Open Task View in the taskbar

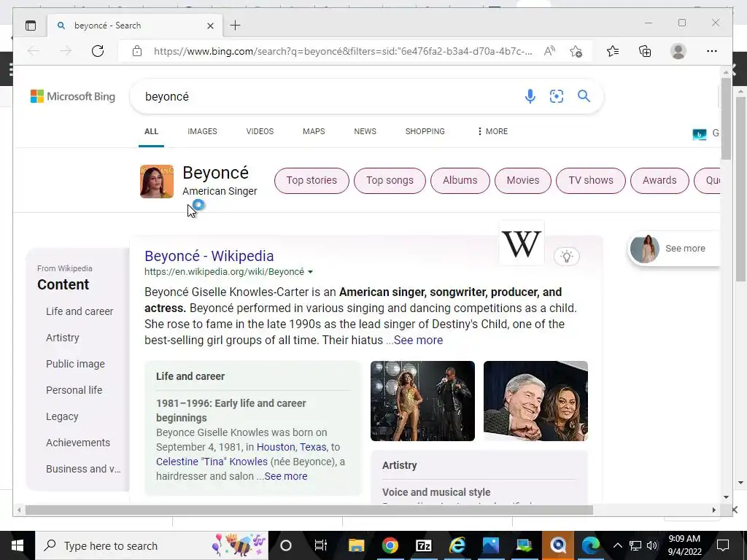point(321,545)
